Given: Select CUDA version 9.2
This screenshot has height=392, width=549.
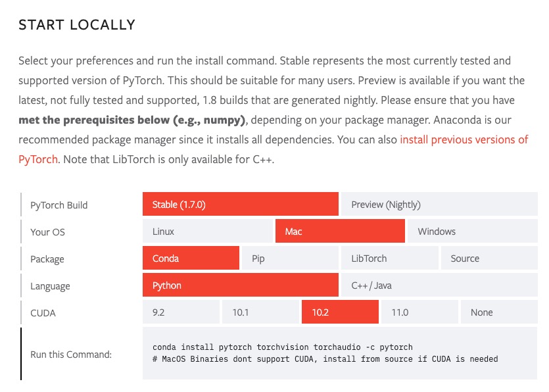Looking at the screenshot, I should coord(181,312).
